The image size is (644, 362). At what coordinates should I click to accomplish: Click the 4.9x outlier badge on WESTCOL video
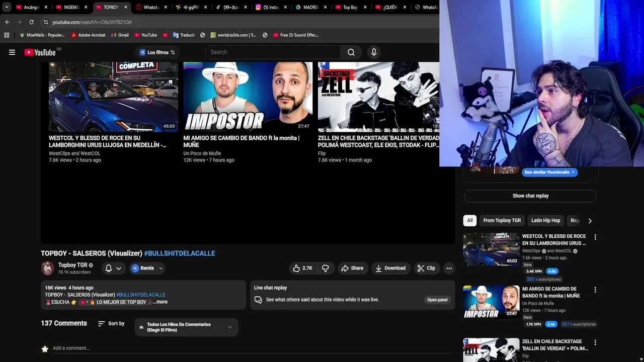pyautogui.click(x=552, y=271)
